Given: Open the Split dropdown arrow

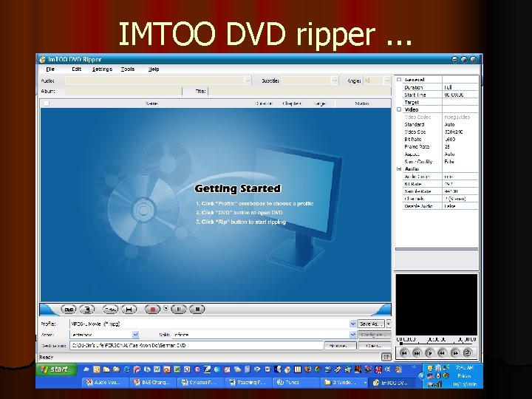Looking at the screenshot, I should 353,335.
